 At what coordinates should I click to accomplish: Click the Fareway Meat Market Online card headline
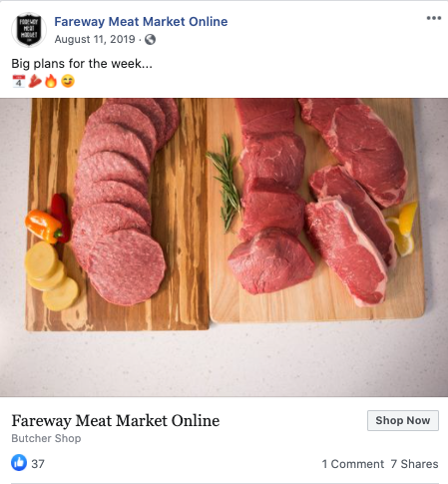pos(116,420)
